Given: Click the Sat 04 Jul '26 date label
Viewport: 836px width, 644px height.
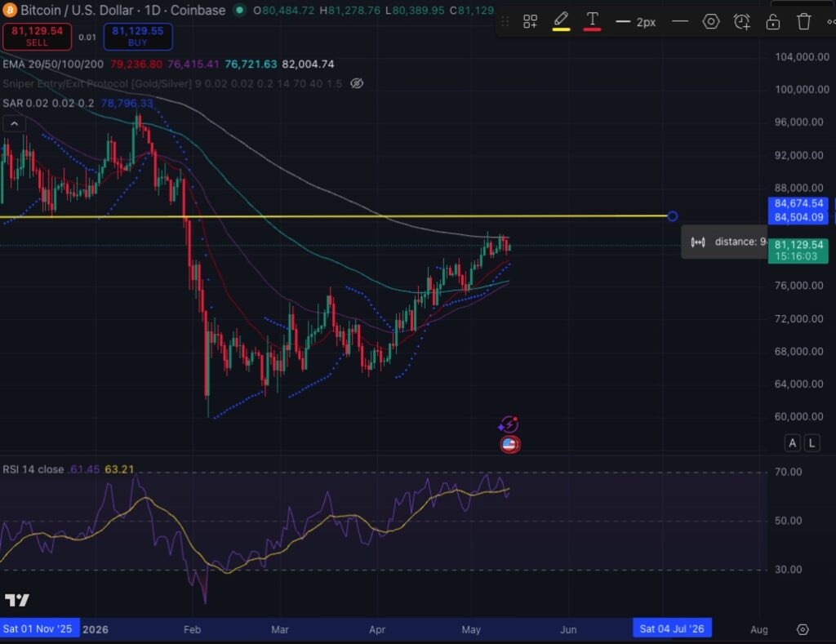Looking at the screenshot, I should pyautogui.click(x=672, y=628).
